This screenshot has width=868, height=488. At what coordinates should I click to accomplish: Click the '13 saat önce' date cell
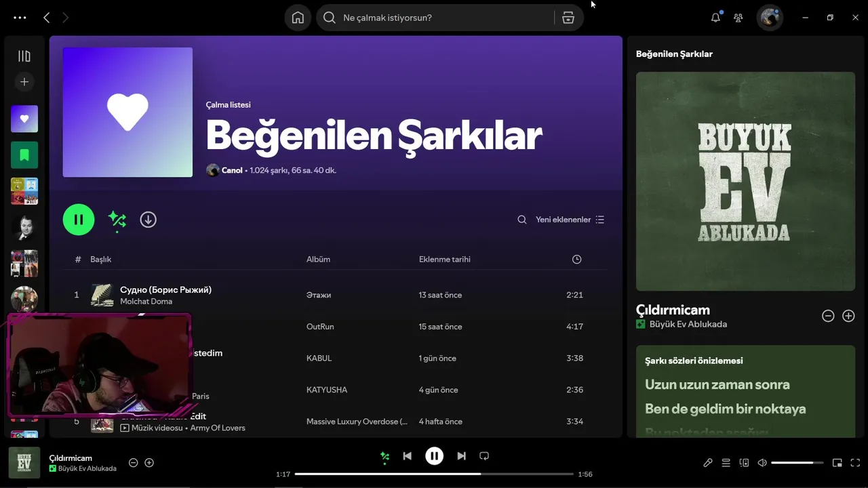tap(440, 295)
